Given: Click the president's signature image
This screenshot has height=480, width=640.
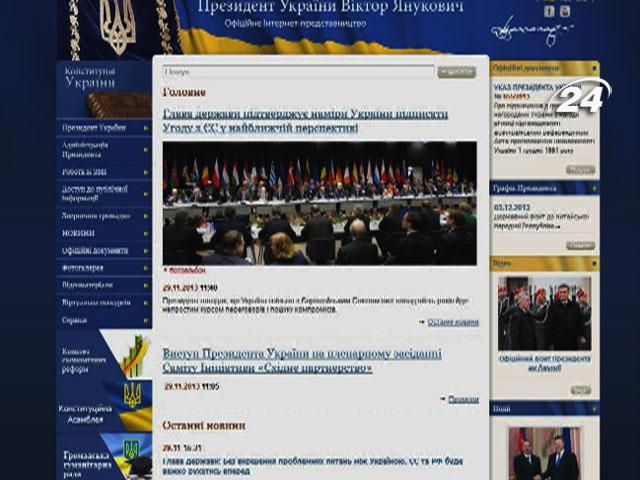Looking at the screenshot, I should [531, 31].
